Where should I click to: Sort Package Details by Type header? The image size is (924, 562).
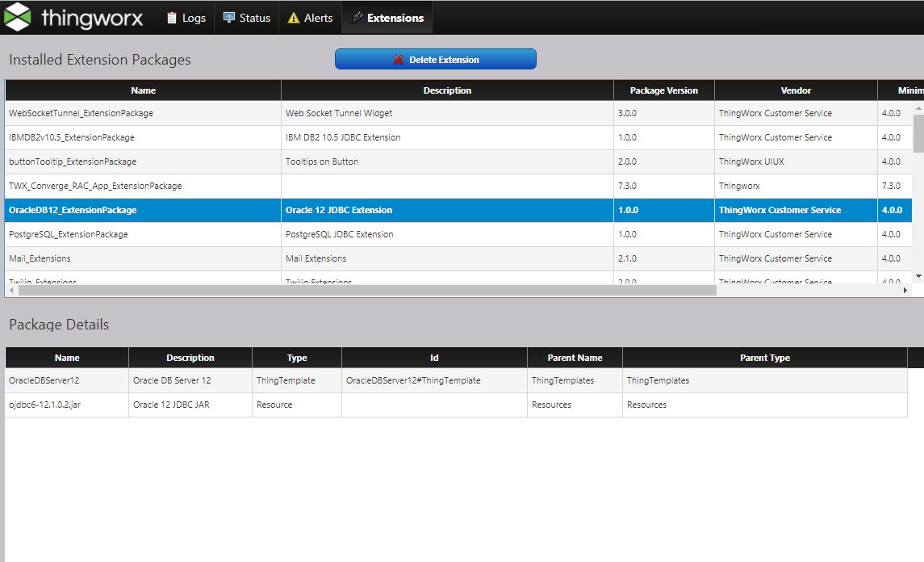tap(297, 358)
